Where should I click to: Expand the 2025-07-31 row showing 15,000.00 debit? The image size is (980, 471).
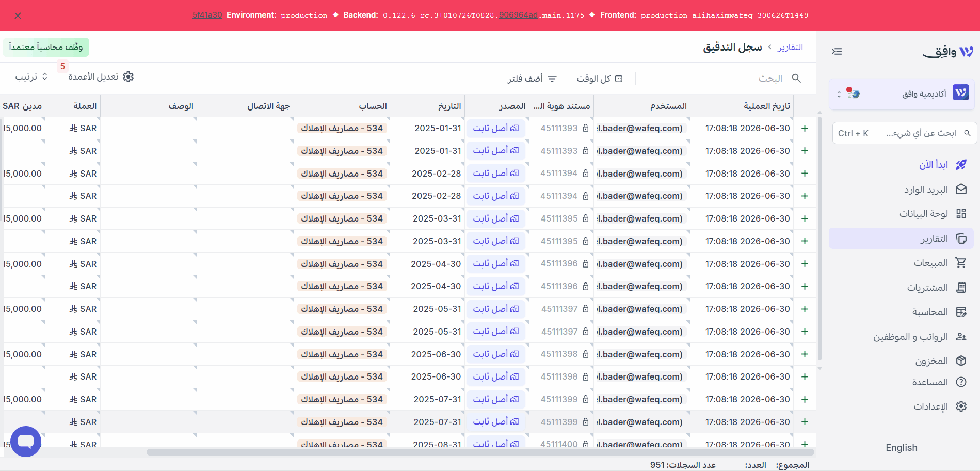point(805,399)
